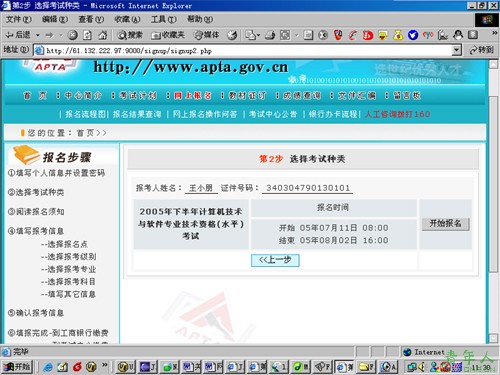Click sidebar item --选择报名点
This screenshot has height=375, width=500.
[64, 244]
